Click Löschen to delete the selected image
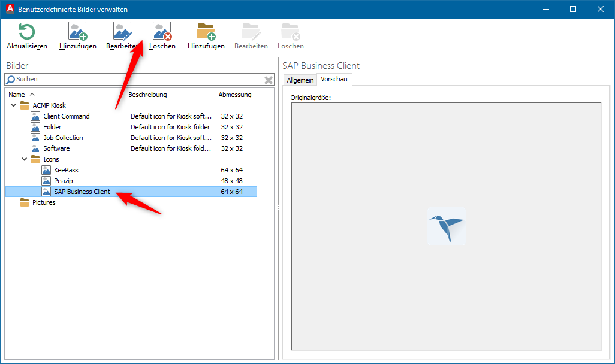This screenshot has width=615, height=364. click(162, 32)
